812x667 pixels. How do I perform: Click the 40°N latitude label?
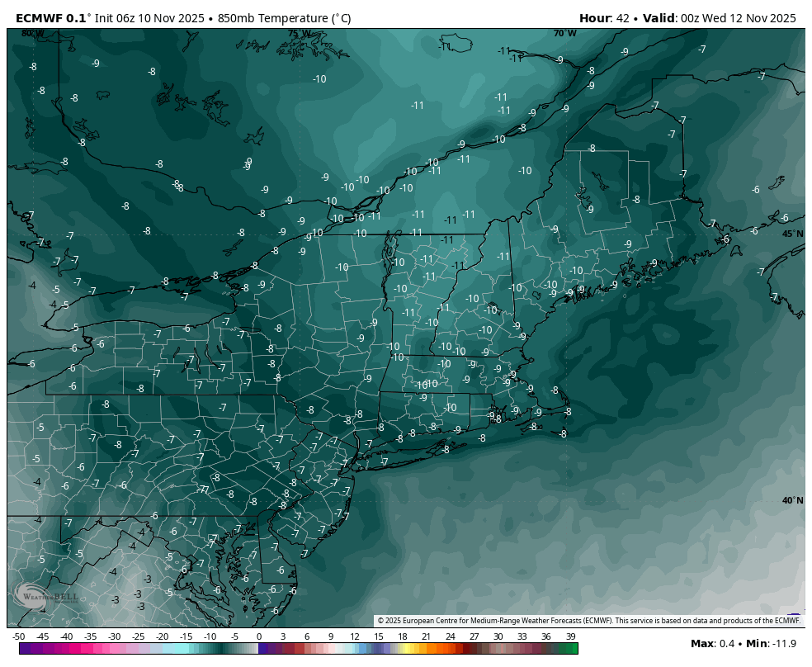pos(792,500)
